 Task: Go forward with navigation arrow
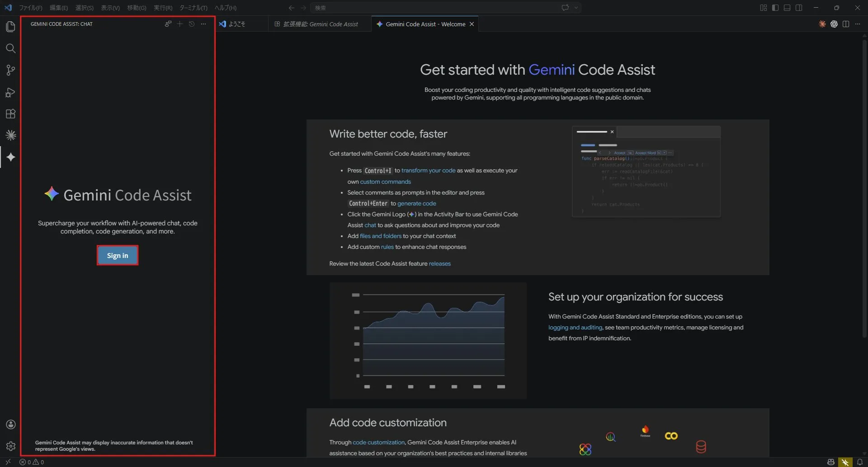[303, 8]
